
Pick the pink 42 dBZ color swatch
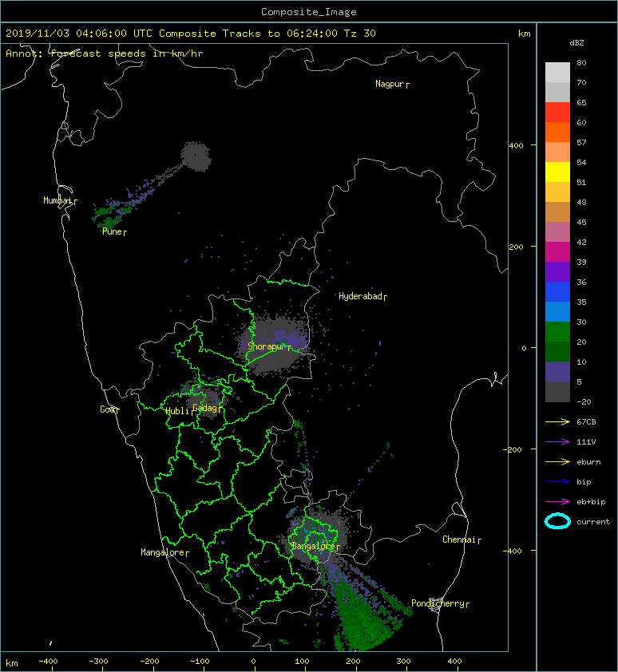pos(557,231)
